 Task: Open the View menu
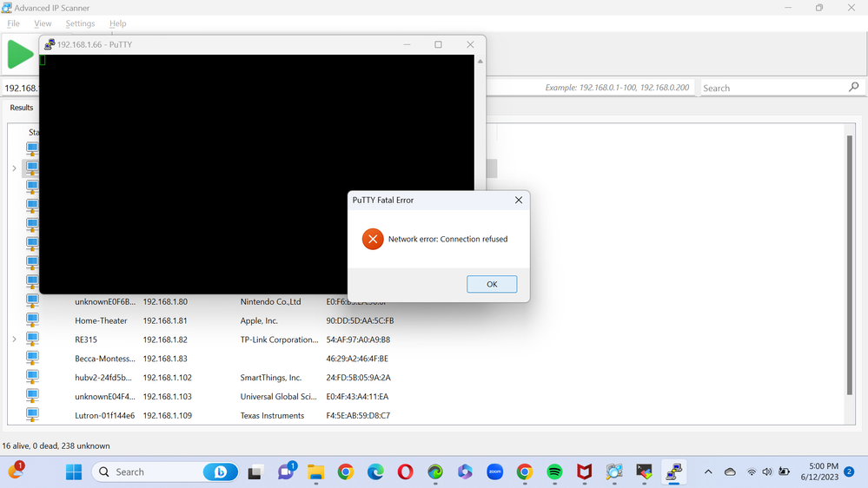[43, 23]
